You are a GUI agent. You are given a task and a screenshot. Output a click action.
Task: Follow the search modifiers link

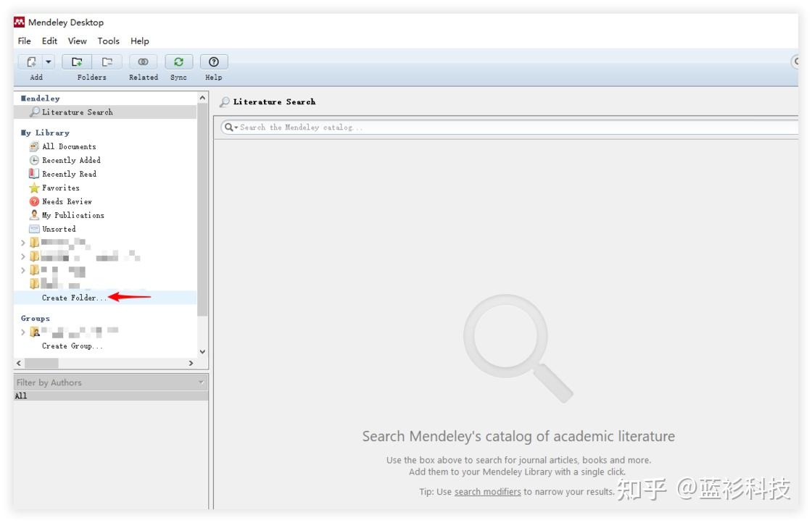(x=487, y=492)
